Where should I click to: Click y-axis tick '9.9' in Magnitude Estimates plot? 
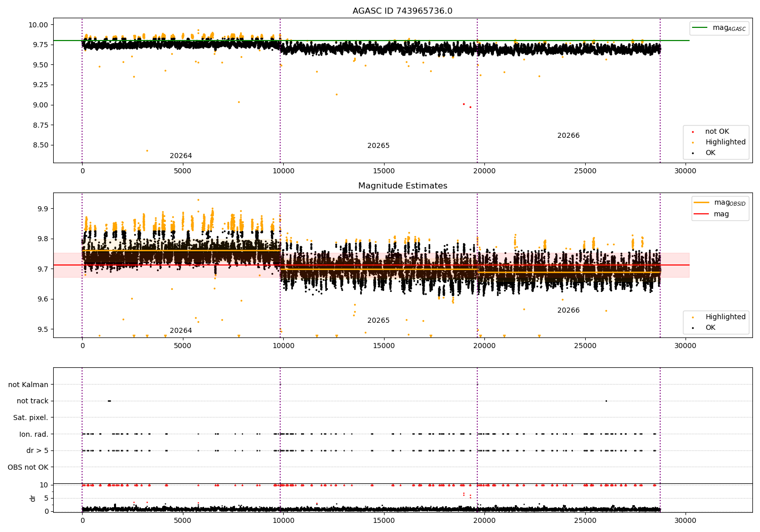click(43, 209)
